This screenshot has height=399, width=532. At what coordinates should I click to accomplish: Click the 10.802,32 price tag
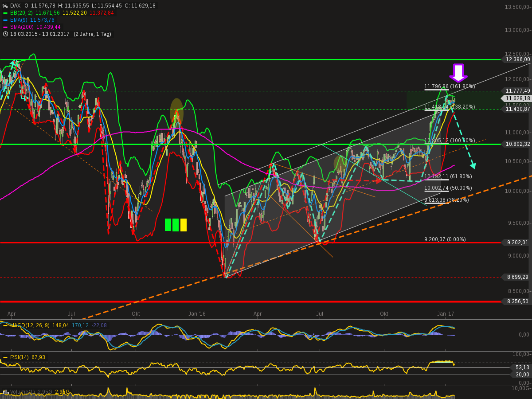pos(516,144)
